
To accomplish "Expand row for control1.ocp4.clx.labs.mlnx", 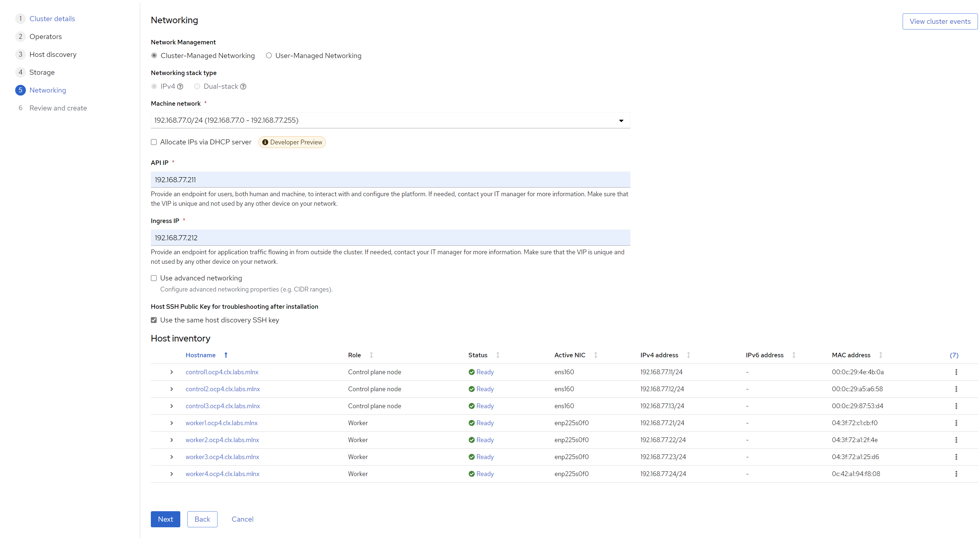I will click(172, 372).
